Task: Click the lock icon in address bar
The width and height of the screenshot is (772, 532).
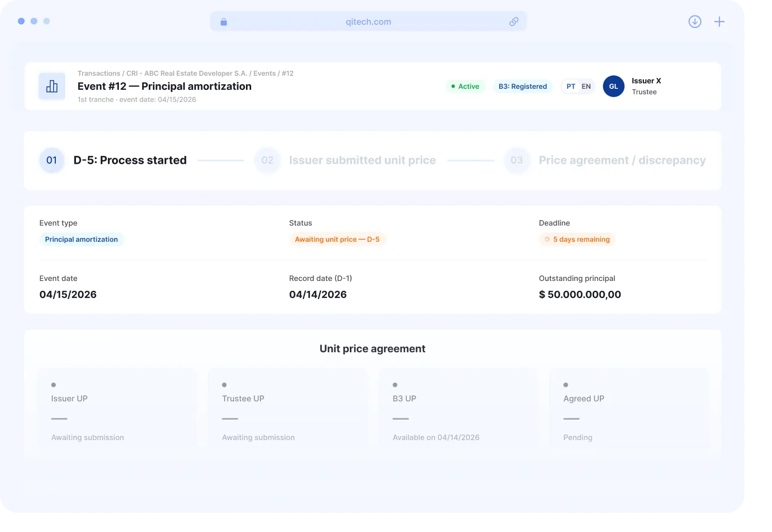Action: click(x=224, y=22)
